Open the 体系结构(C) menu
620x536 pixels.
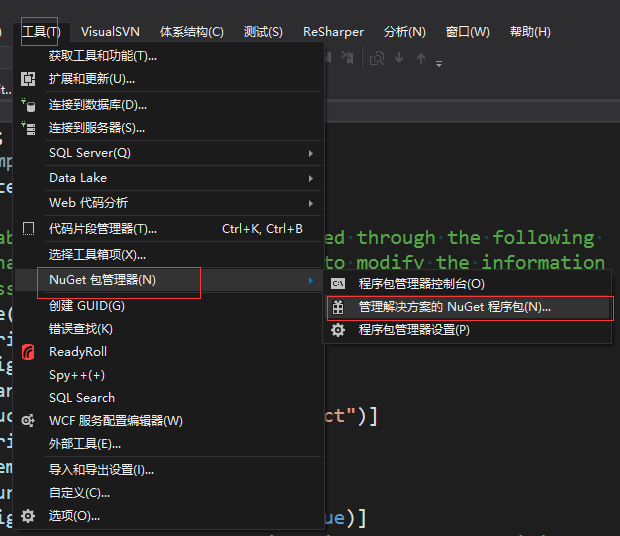(192, 32)
